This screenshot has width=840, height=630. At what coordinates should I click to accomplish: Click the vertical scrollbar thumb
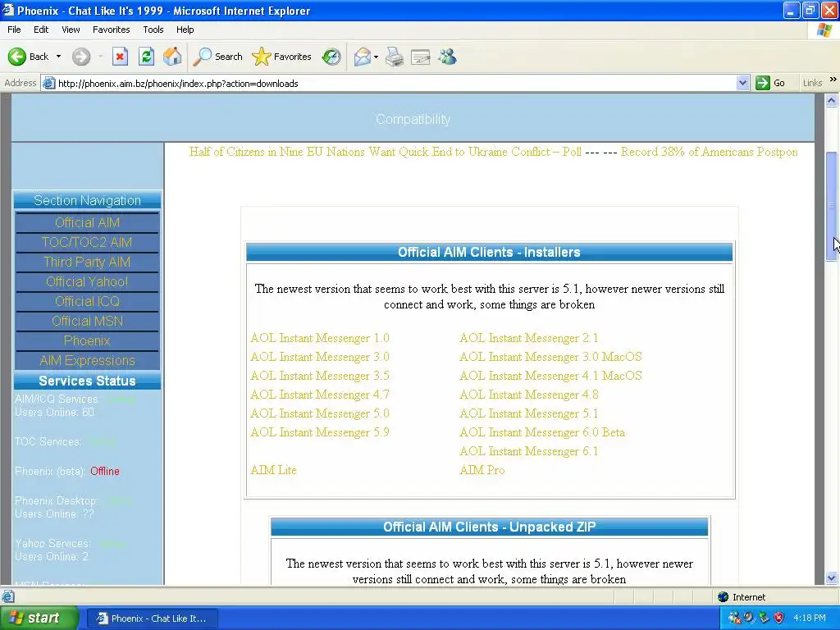(x=832, y=206)
